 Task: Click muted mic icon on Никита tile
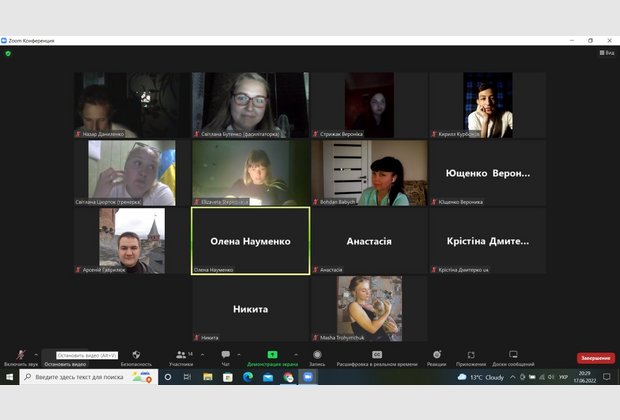point(197,338)
